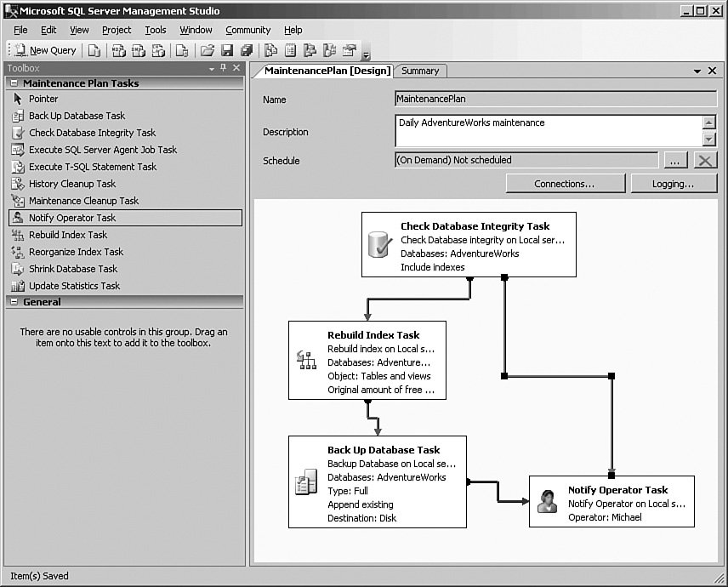
Task: Select History Cleanup Task in Toolbox
Action: (125, 184)
